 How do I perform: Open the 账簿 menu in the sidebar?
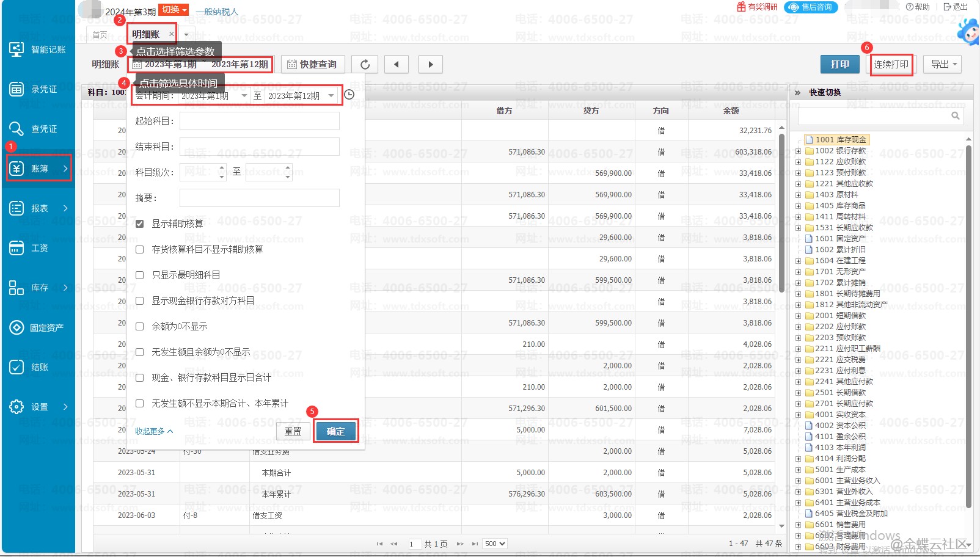pyautogui.click(x=39, y=169)
